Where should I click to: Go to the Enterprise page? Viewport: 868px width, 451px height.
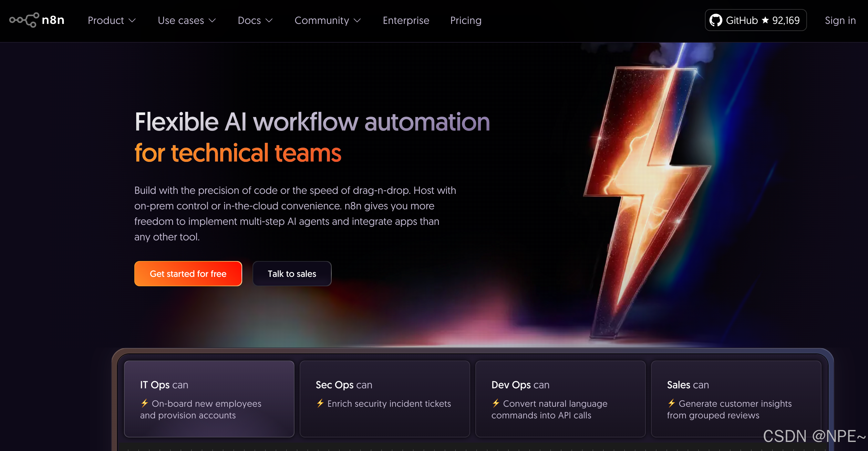tap(406, 21)
